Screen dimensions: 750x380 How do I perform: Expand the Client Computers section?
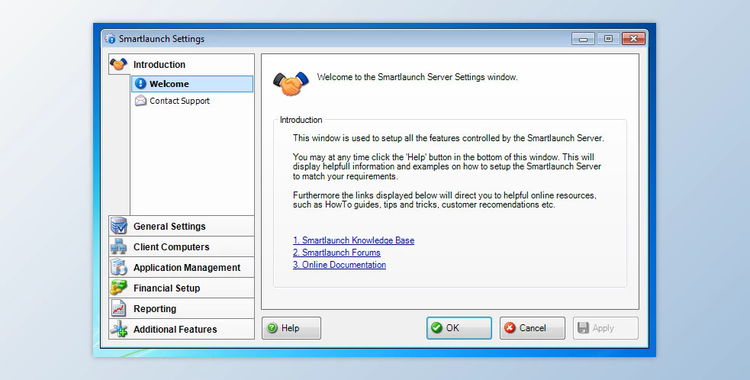coord(181,246)
